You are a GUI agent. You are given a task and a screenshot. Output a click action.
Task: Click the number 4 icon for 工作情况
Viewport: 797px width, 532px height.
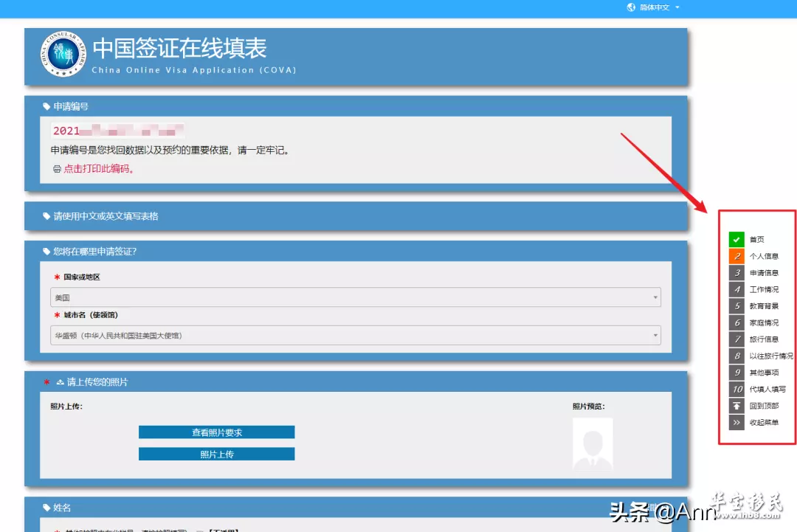coord(736,289)
